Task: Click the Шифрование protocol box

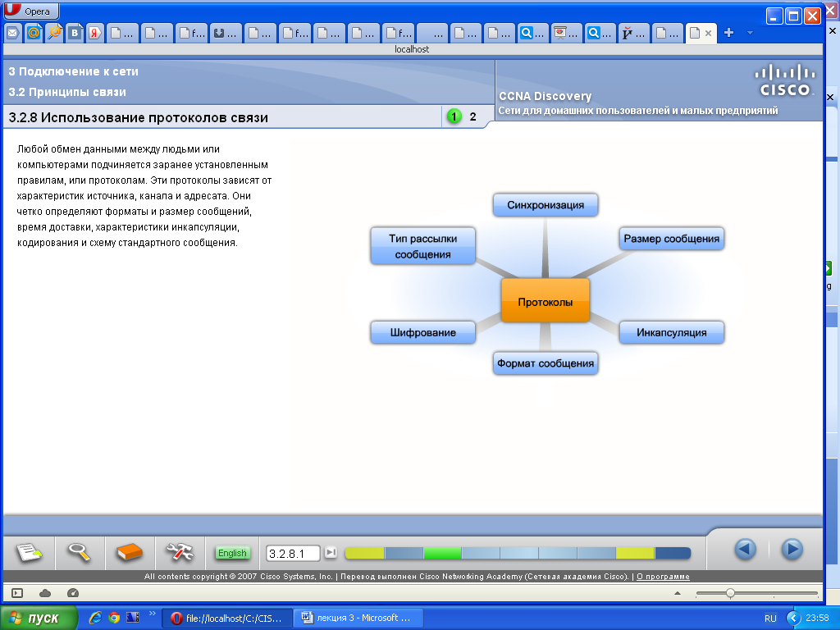Action: tap(422, 333)
